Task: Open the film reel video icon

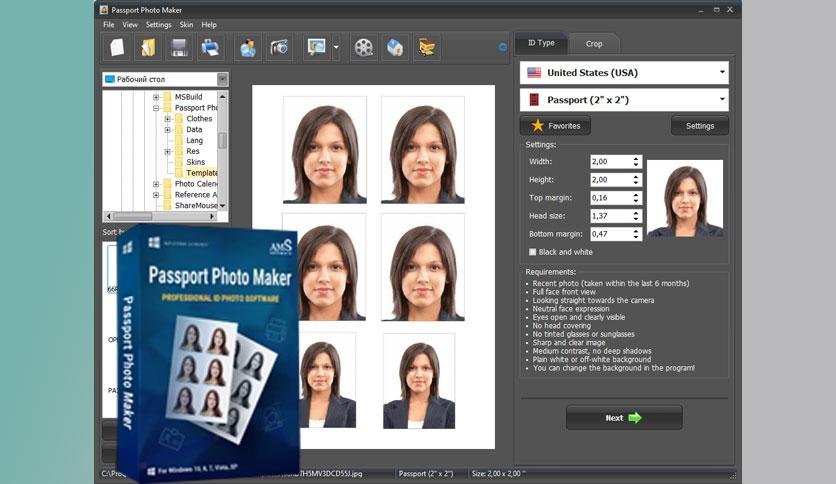Action: click(363, 48)
